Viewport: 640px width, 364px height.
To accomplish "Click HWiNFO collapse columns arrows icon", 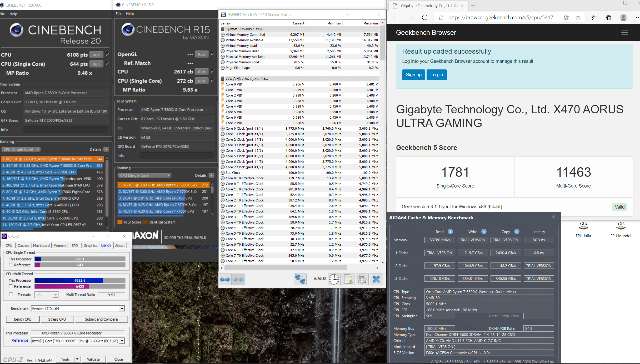I will coord(238,279).
